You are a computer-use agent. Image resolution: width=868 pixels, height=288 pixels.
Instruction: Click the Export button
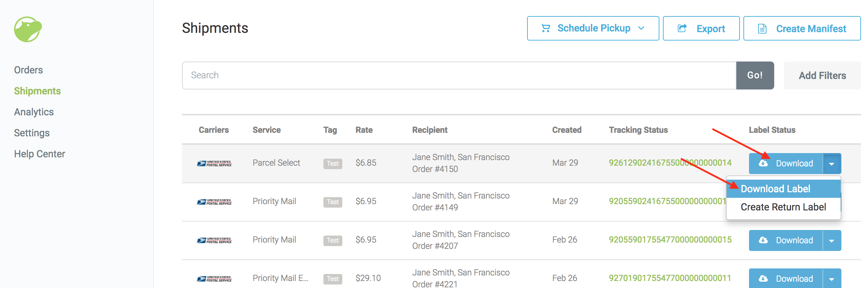[x=701, y=28]
